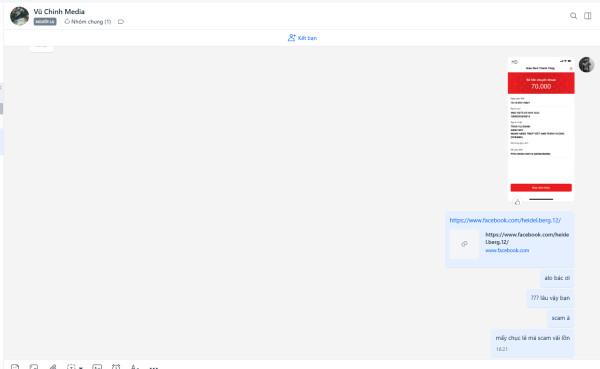Attach a file with paperclip icon

pos(53,367)
